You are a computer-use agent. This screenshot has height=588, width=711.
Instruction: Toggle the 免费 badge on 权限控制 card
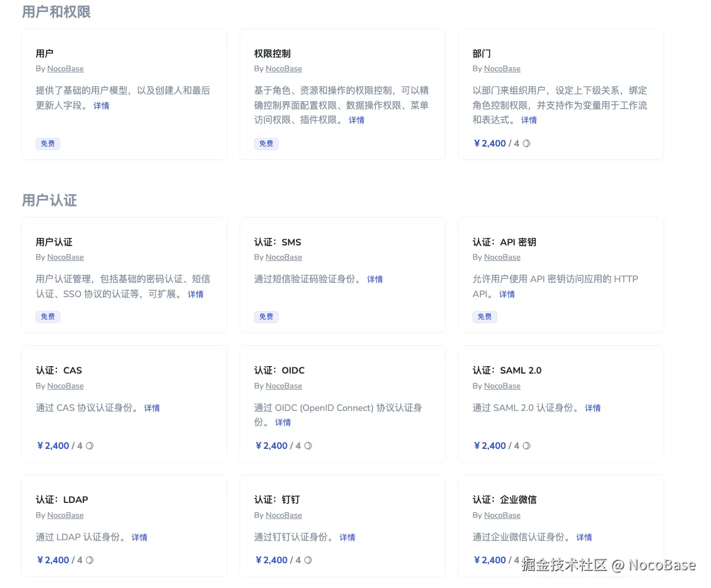[x=266, y=144]
